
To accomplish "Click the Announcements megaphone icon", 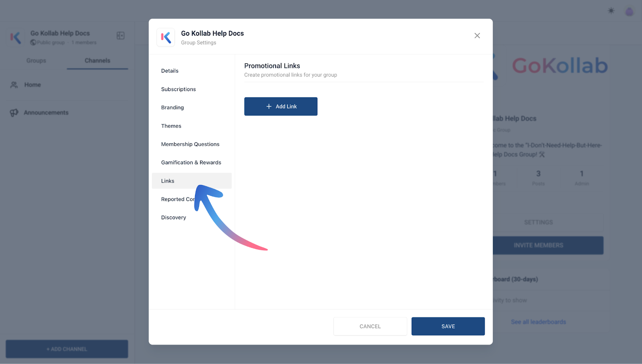I will pyautogui.click(x=14, y=113).
